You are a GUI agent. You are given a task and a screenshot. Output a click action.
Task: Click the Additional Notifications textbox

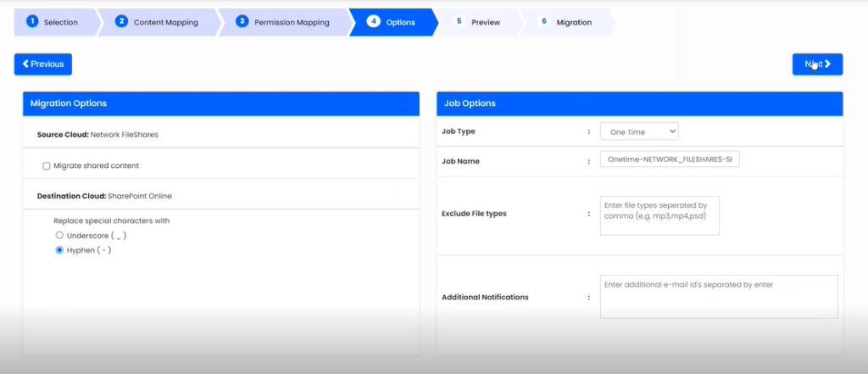(719, 297)
